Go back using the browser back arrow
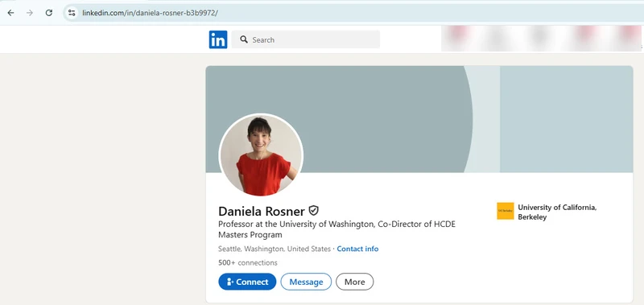Screen dimensions: 644x305 [10, 13]
